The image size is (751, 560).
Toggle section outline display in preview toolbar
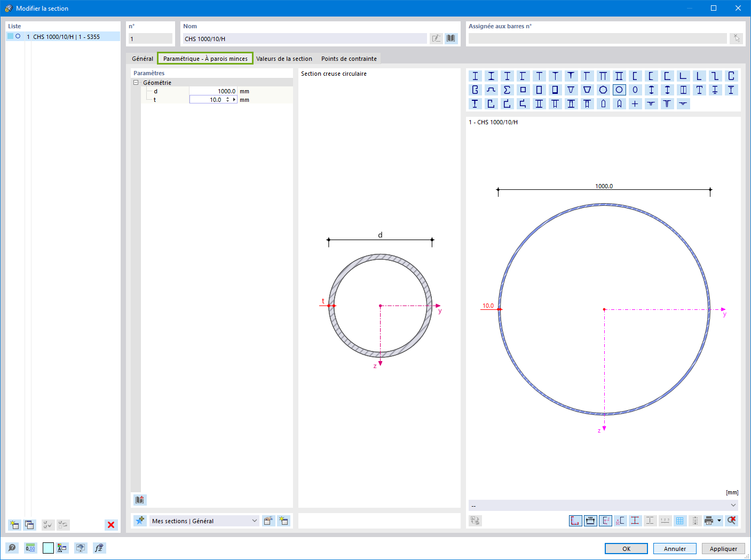pyautogui.click(x=575, y=521)
